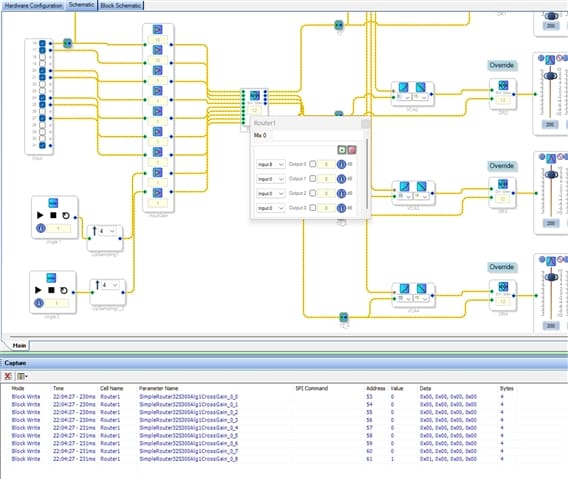
Task: Select the Mix 0 tab in Router1
Action: point(260,135)
